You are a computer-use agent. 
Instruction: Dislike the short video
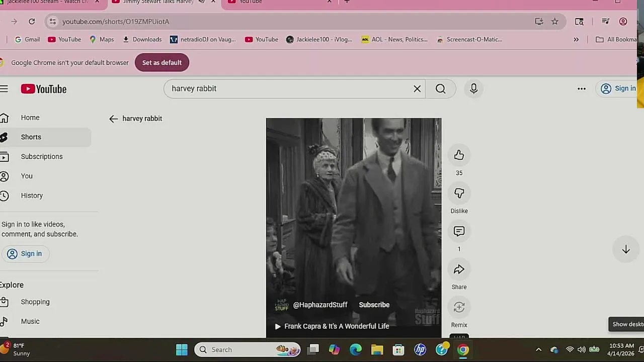[459, 193]
